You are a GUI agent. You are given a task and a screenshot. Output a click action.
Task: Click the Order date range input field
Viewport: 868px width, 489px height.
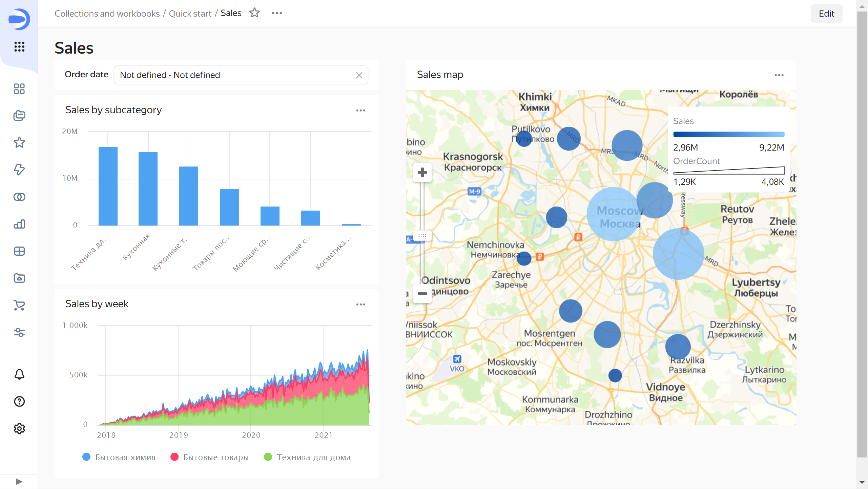234,75
